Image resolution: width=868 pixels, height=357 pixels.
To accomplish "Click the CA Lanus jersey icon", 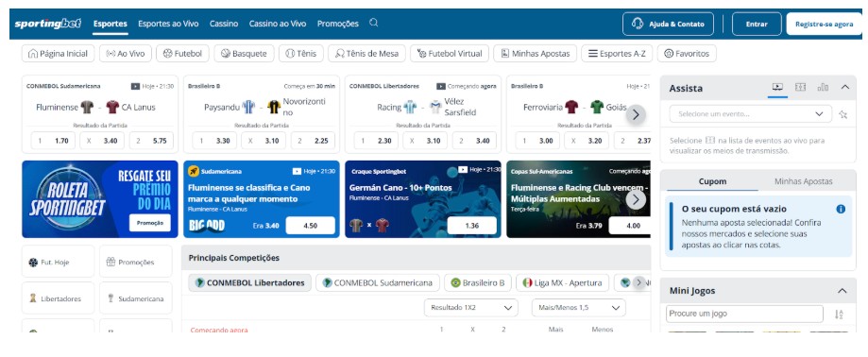I will coord(113,107).
